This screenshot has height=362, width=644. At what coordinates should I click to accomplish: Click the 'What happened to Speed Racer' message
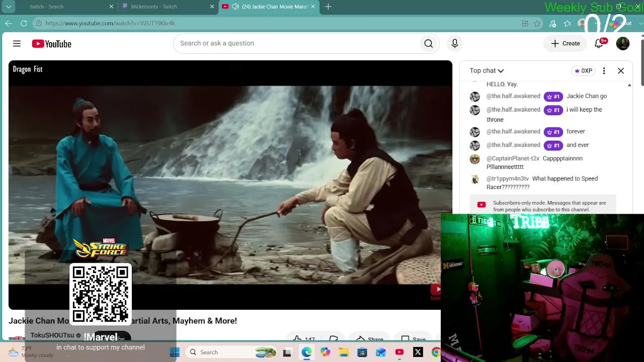[x=542, y=183]
